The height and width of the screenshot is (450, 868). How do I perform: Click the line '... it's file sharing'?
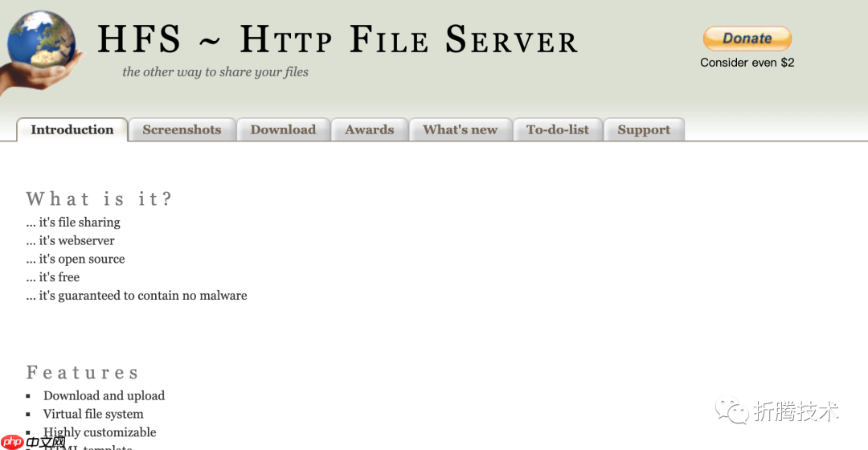coord(73,222)
